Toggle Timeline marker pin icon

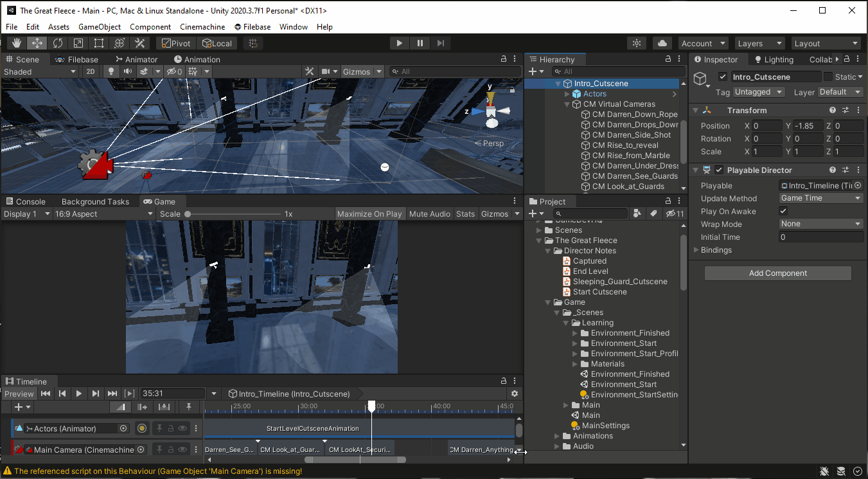(188, 407)
